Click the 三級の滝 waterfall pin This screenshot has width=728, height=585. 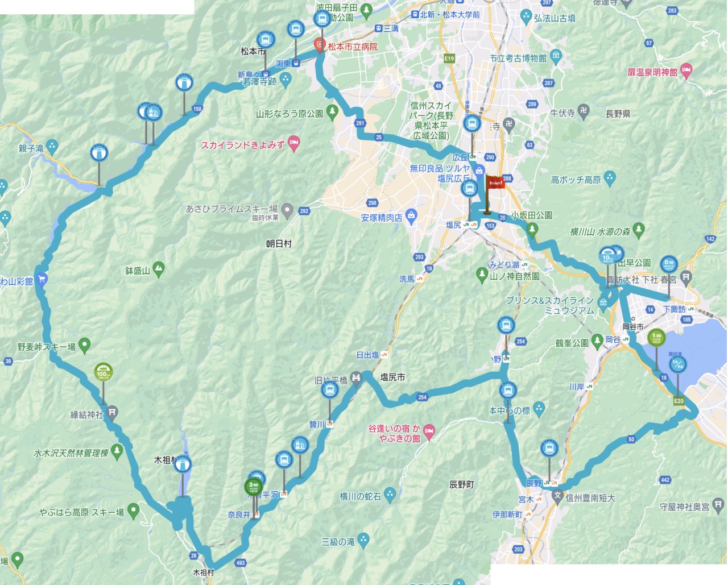pyautogui.click(x=363, y=541)
